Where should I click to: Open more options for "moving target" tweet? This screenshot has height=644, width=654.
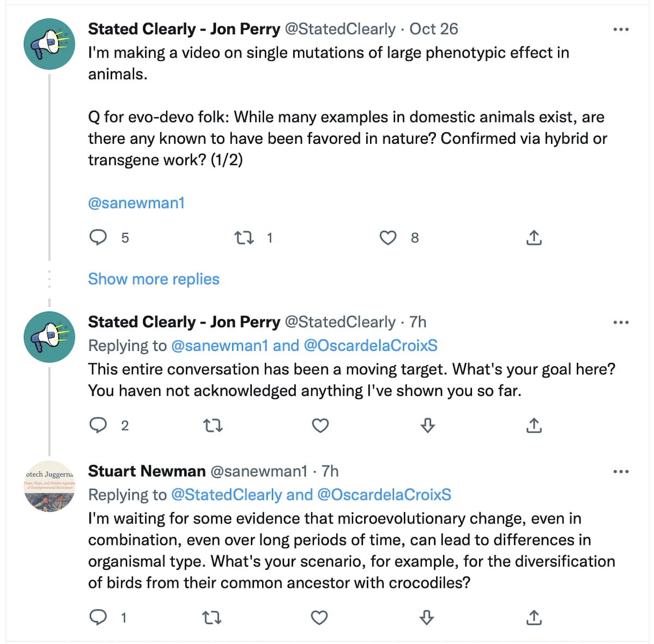[621, 323]
